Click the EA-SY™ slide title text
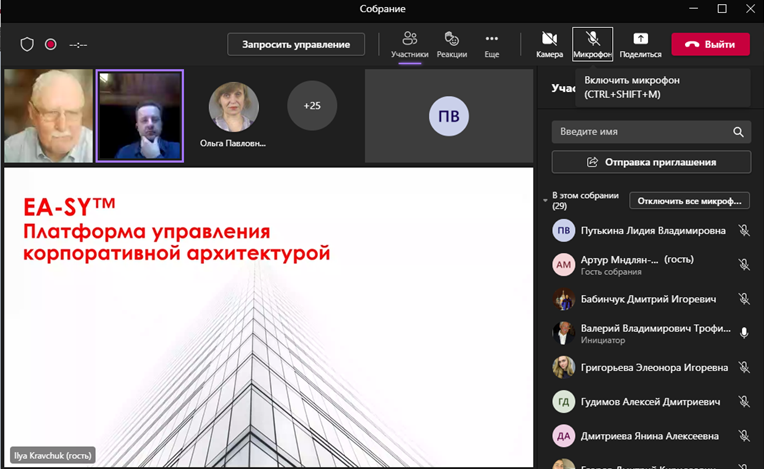The image size is (764, 469). pyautogui.click(x=69, y=207)
